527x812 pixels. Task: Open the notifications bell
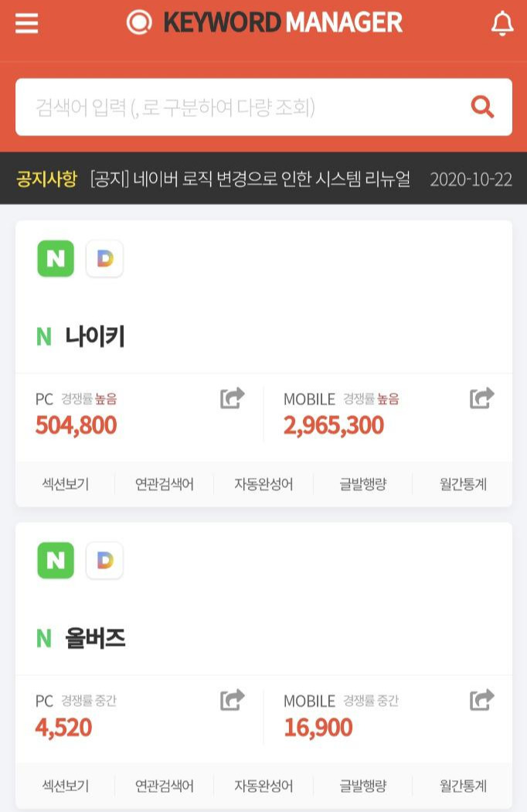501,24
